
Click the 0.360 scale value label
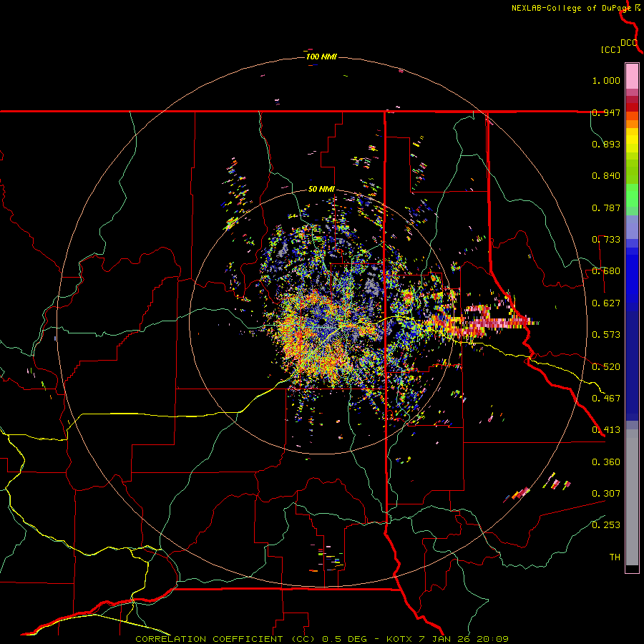tap(606, 462)
